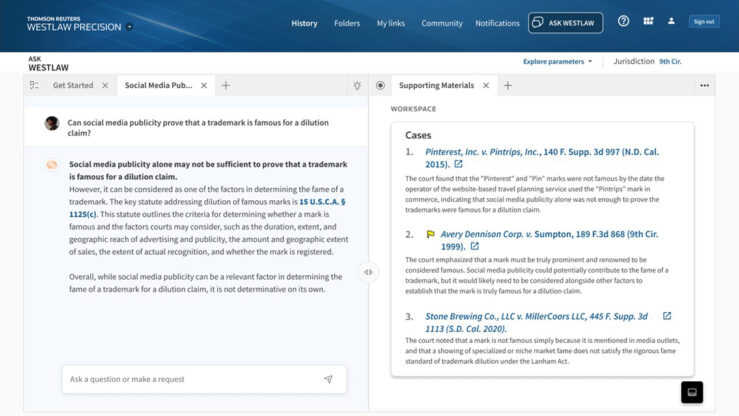
Task: Add a new workspace tab
Action: click(x=508, y=85)
